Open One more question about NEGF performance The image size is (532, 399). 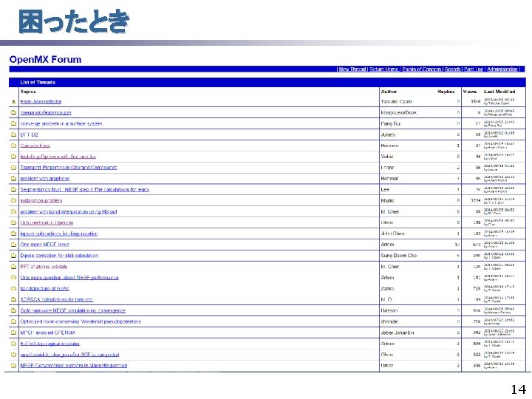[69, 278]
